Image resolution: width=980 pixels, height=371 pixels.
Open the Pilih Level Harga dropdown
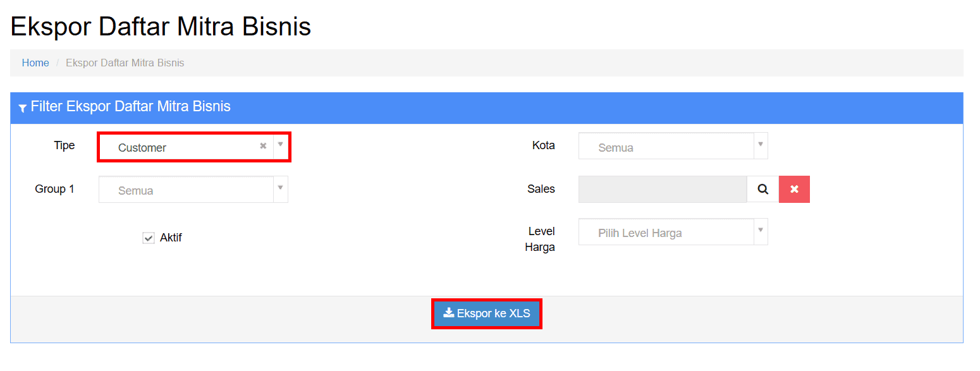coord(673,232)
